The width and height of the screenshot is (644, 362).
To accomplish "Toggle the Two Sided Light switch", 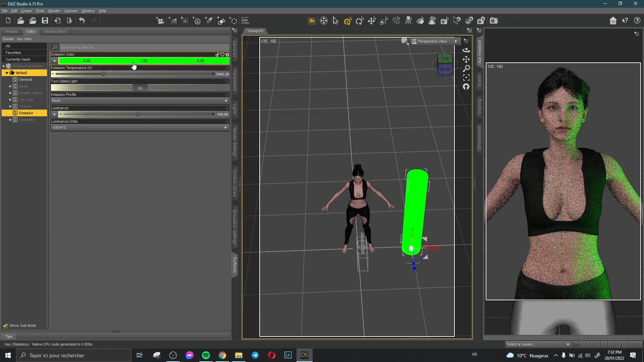I will point(140,88).
